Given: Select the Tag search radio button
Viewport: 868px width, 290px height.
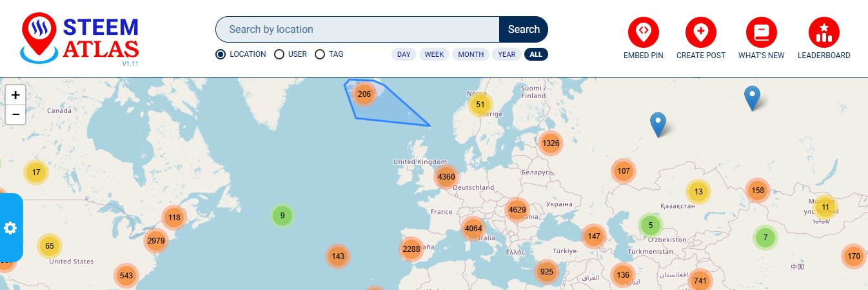Looking at the screenshot, I should click(320, 54).
